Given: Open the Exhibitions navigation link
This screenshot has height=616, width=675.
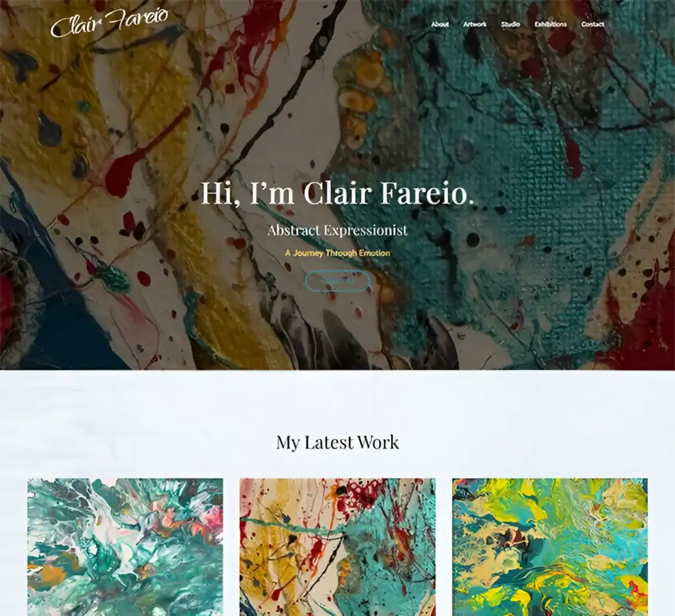Looking at the screenshot, I should [x=550, y=24].
